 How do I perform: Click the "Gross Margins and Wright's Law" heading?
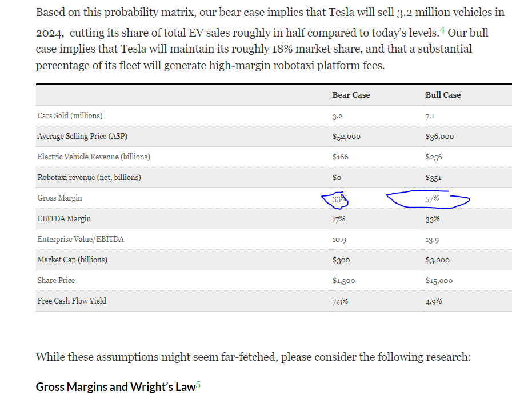pos(115,387)
